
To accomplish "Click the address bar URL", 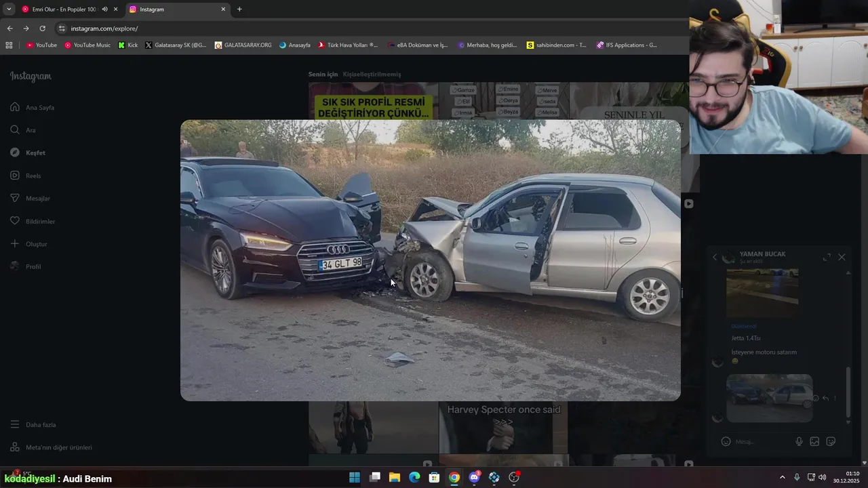I will pyautogui.click(x=104, y=28).
